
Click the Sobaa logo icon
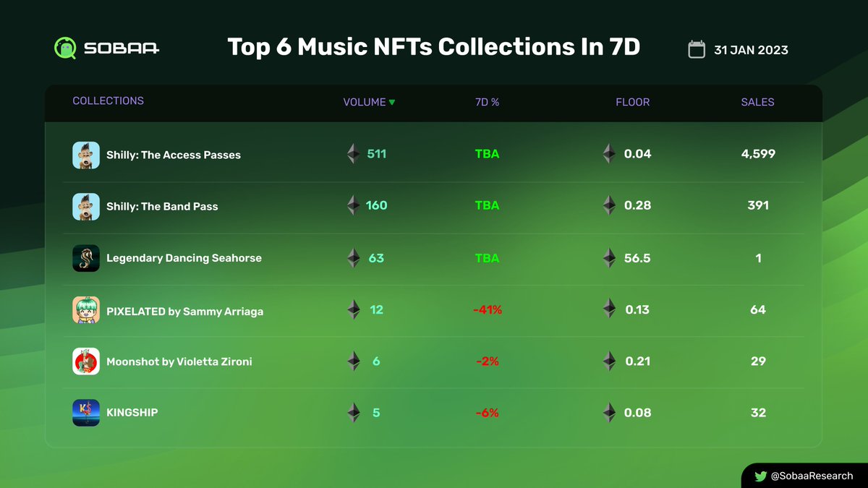click(x=66, y=48)
